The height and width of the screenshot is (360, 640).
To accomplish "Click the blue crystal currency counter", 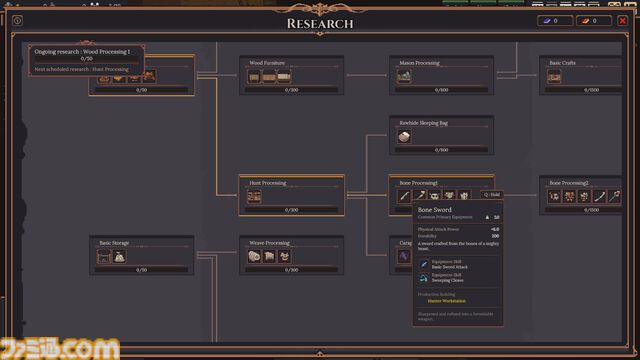I will click(555, 21).
